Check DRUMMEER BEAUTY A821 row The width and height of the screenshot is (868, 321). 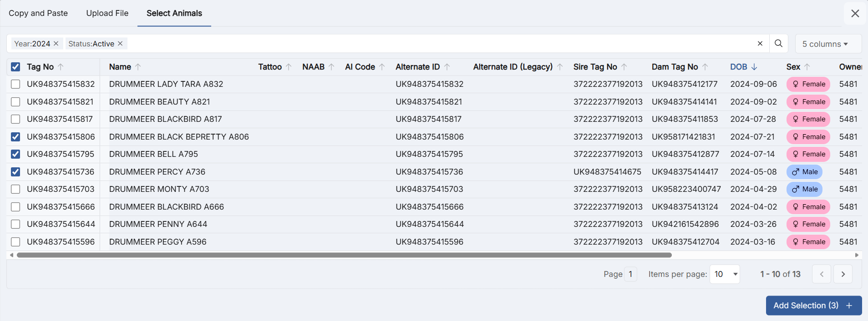[x=15, y=102]
